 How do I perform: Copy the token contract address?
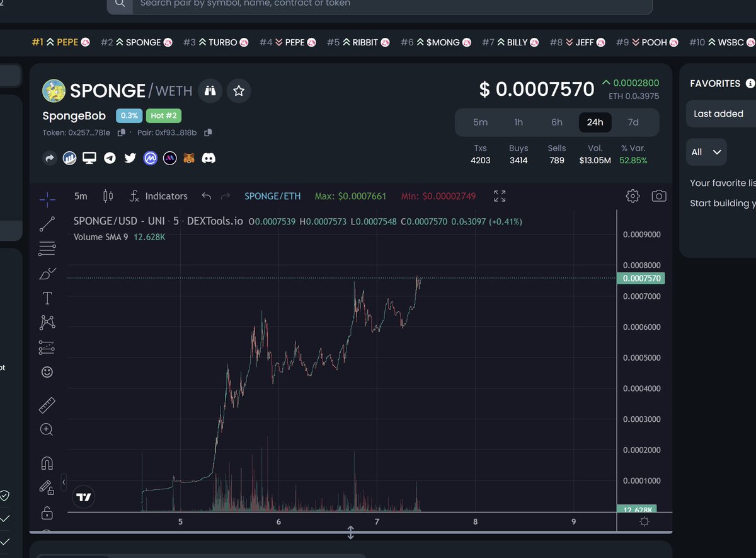(x=122, y=133)
